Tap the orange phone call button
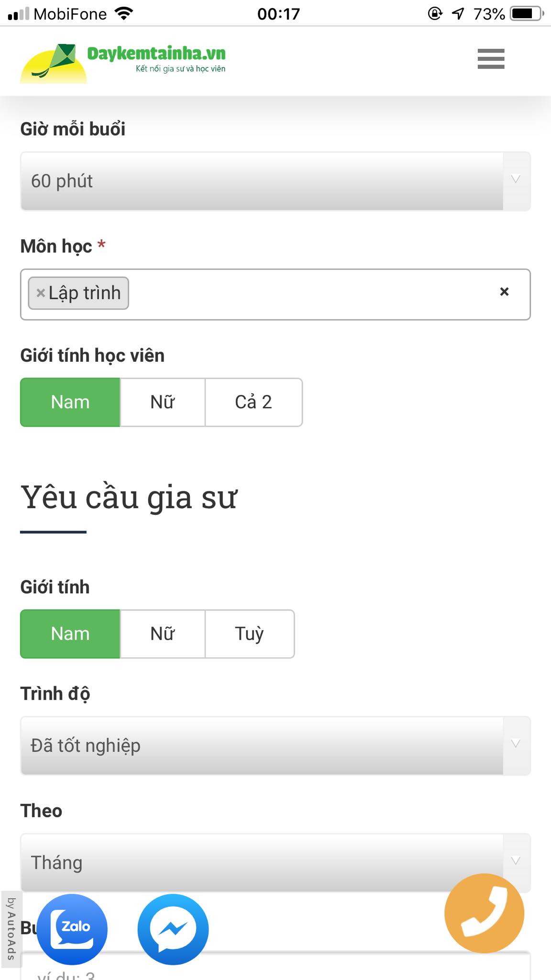Image resolution: width=551 pixels, height=980 pixels. 485,913
